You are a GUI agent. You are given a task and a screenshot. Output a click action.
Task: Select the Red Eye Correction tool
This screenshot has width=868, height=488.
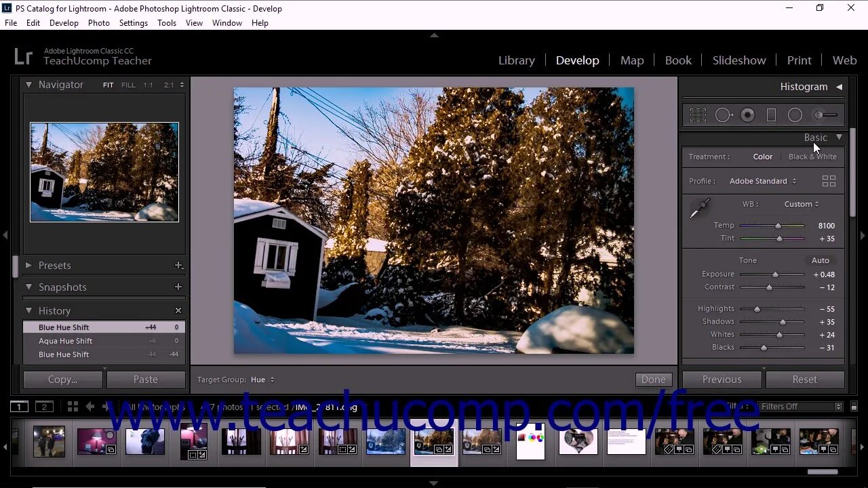[x=747, y=115]
